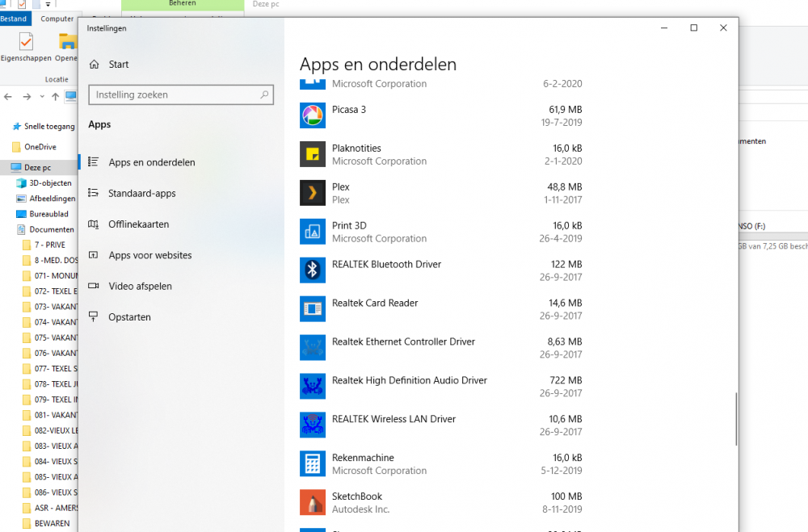Select the Plaknotities sticky notes icon
The image size is (808, 532).
pos(312,154)
